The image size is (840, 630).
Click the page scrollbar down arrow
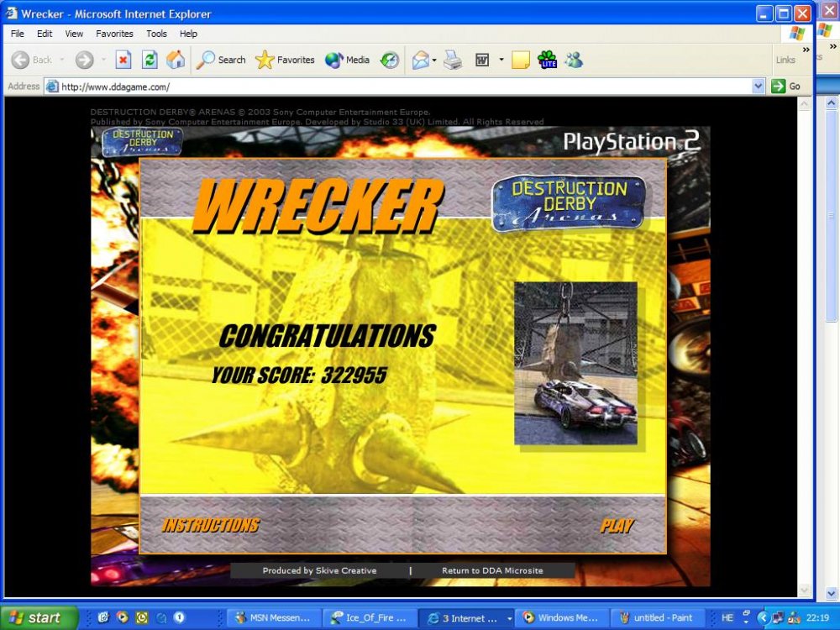804,590
